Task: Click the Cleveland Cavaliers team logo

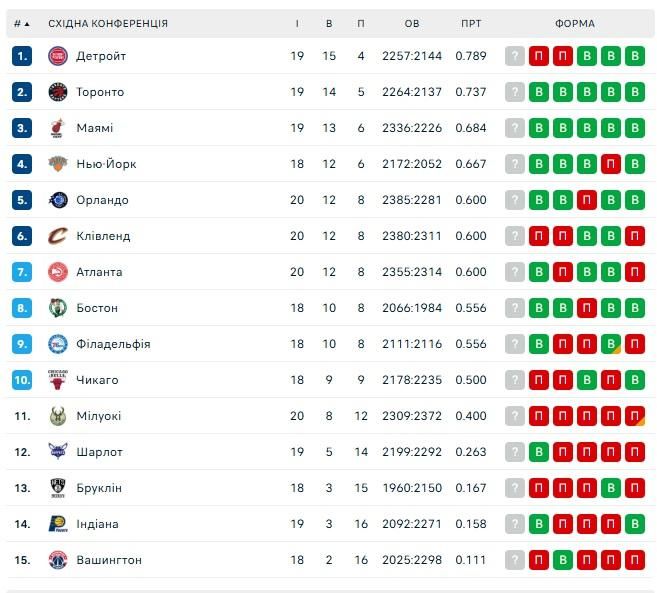Action: tap(57, 236)
